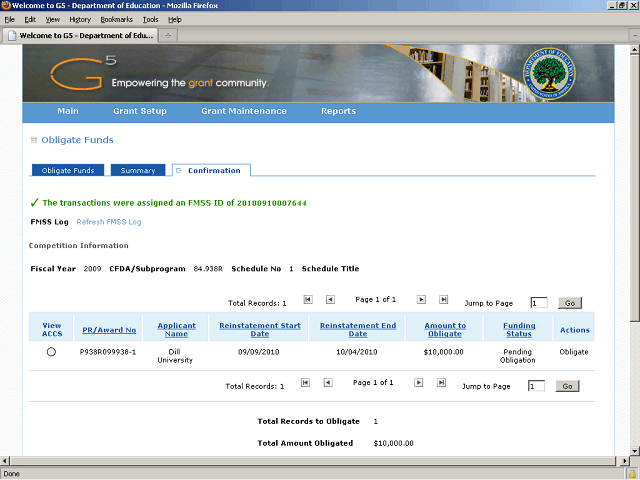Screen dimensions: 640x480
Task: Click the page icon on browser tab
Action: (x=12, y=36)
